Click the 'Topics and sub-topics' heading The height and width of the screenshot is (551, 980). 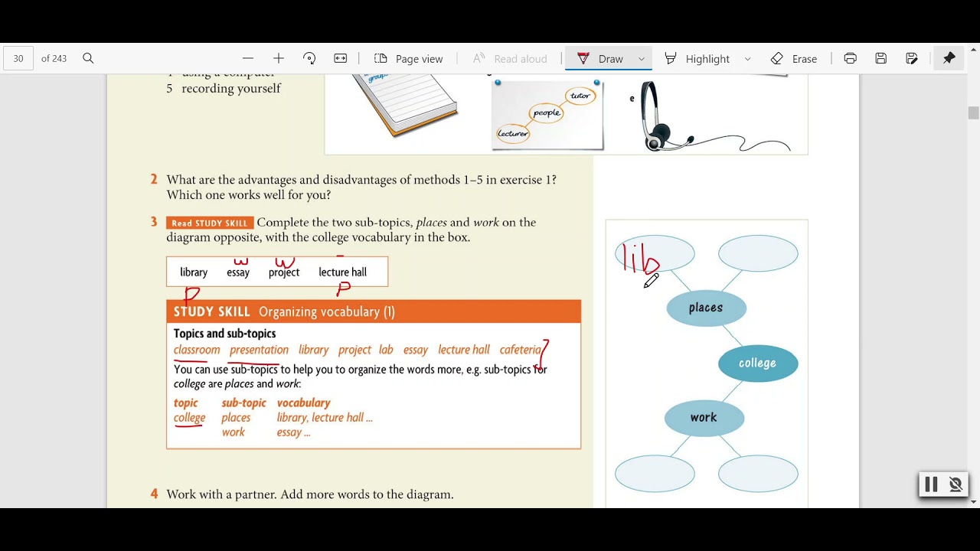(225, 334)
